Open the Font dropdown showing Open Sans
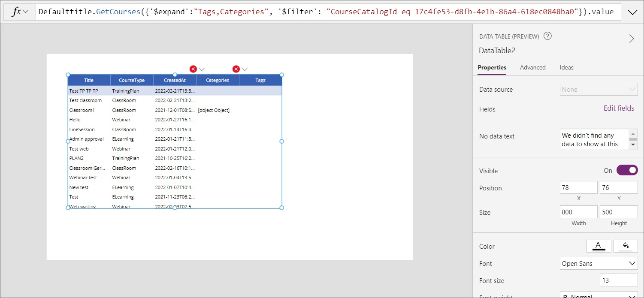This screenshot has width=644, height=298. (x=599, y=263)
